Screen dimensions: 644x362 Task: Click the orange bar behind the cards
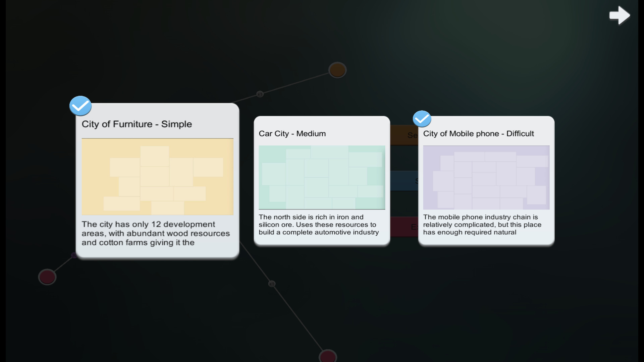point(404,135)
